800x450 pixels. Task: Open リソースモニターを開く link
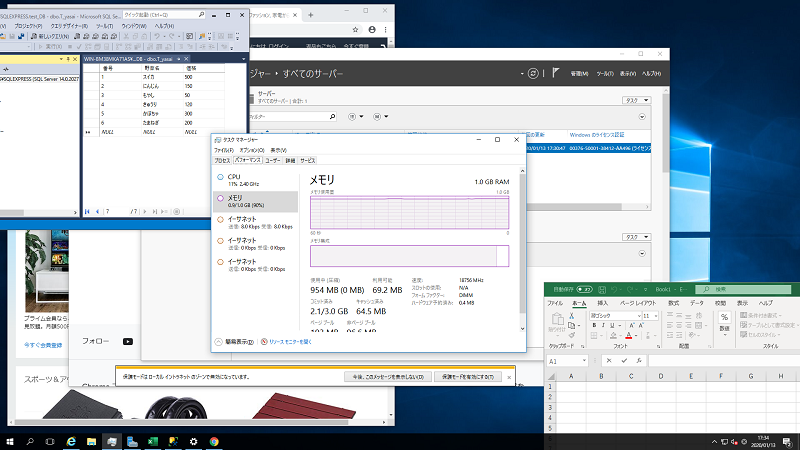pyautogui.click(x=289, y=341)
